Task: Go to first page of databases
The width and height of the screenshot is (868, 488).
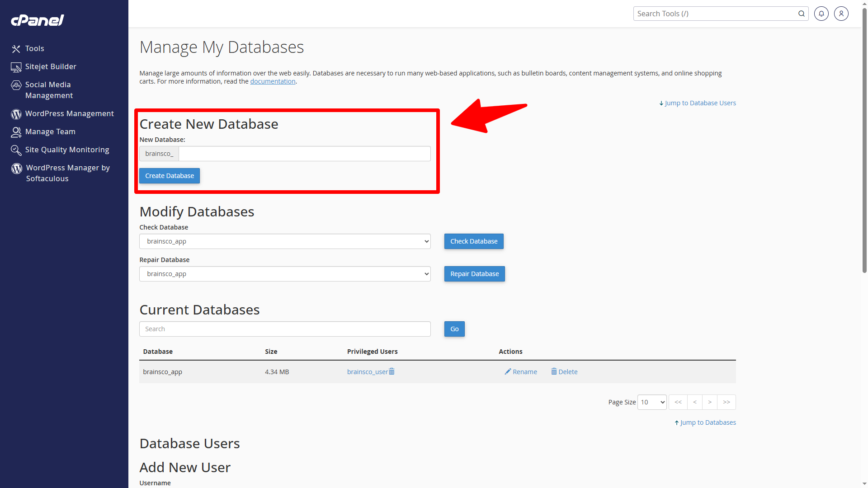Action: point(678,402)
